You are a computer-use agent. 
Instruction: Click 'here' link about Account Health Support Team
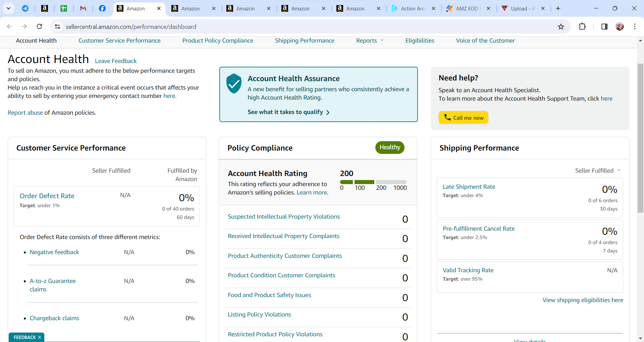[606, 99]
